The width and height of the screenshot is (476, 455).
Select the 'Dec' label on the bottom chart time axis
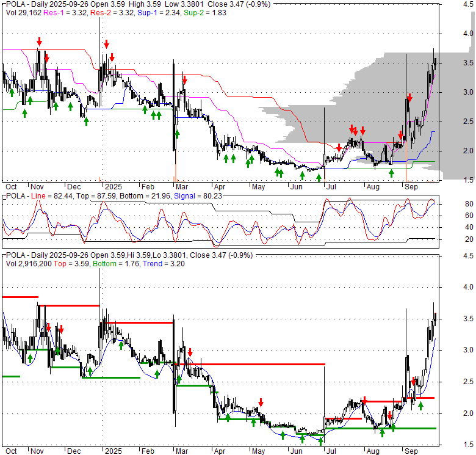tap(74, 451)
